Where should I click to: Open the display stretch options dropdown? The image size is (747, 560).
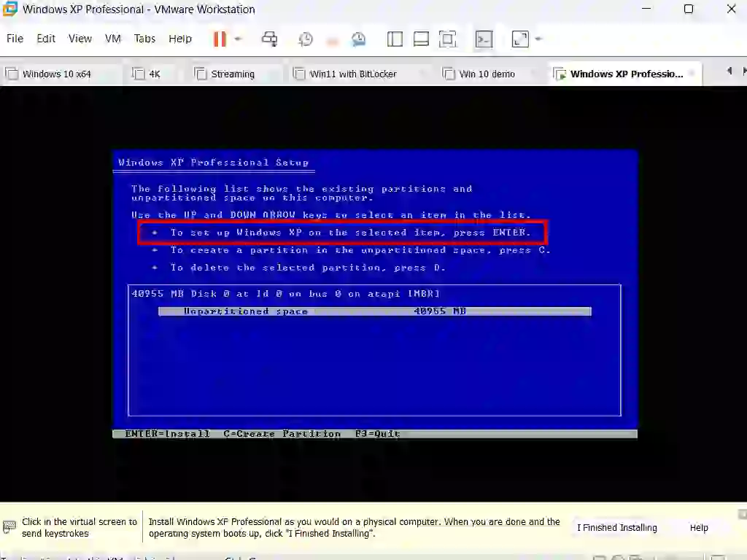point(538,39)
